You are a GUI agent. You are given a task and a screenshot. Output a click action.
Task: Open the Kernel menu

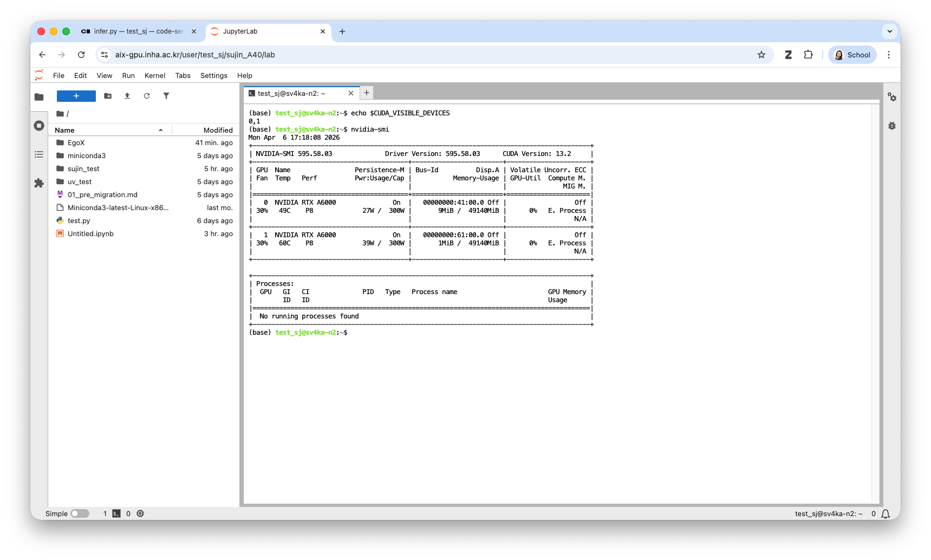[x=155, y=75]
